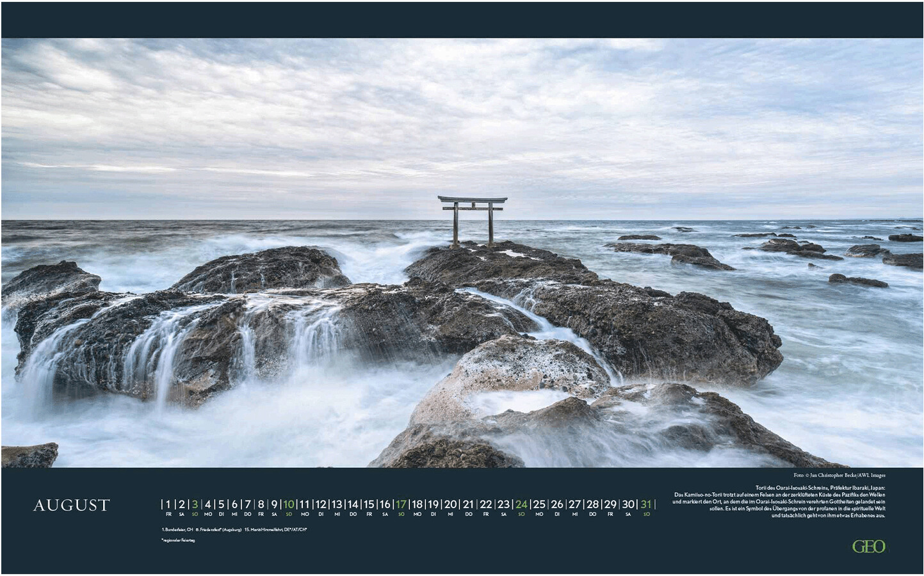Pick day 28 in the date strip
924x576 pixels.
coord(592,504)
